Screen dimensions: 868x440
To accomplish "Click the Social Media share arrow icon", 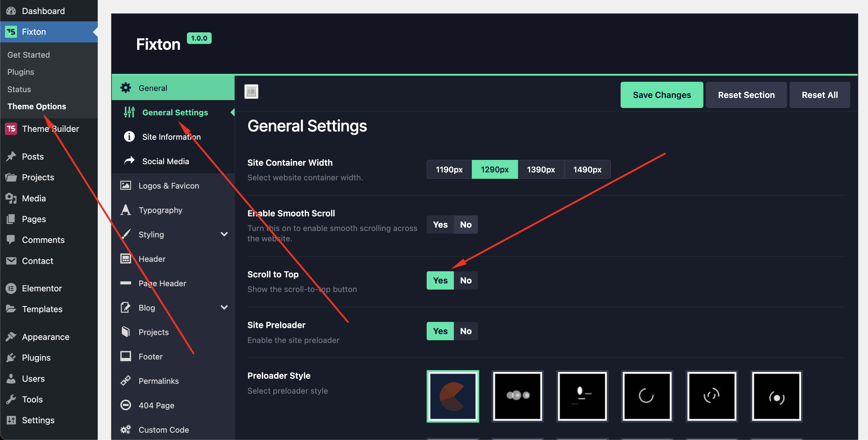I will 129,161.
